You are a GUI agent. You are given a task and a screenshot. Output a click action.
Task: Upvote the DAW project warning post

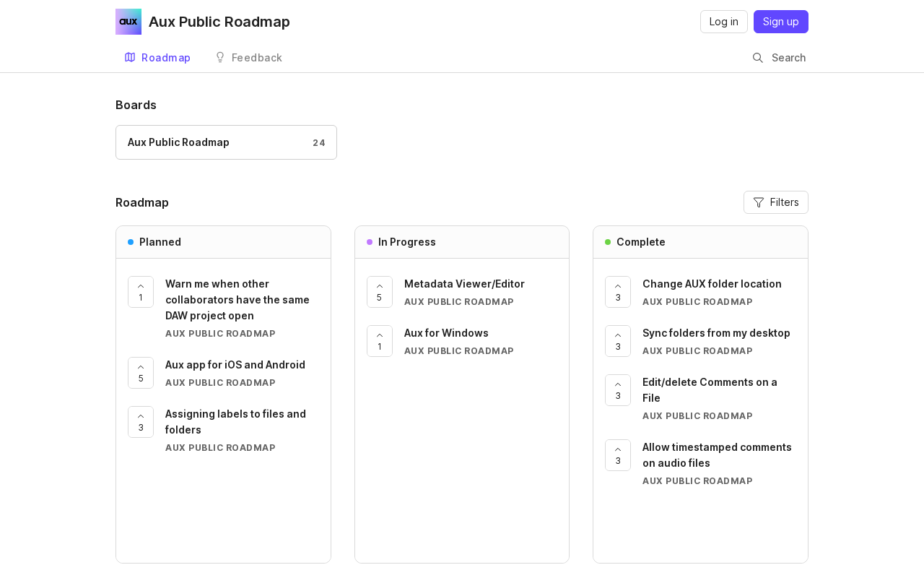point(141,292)
